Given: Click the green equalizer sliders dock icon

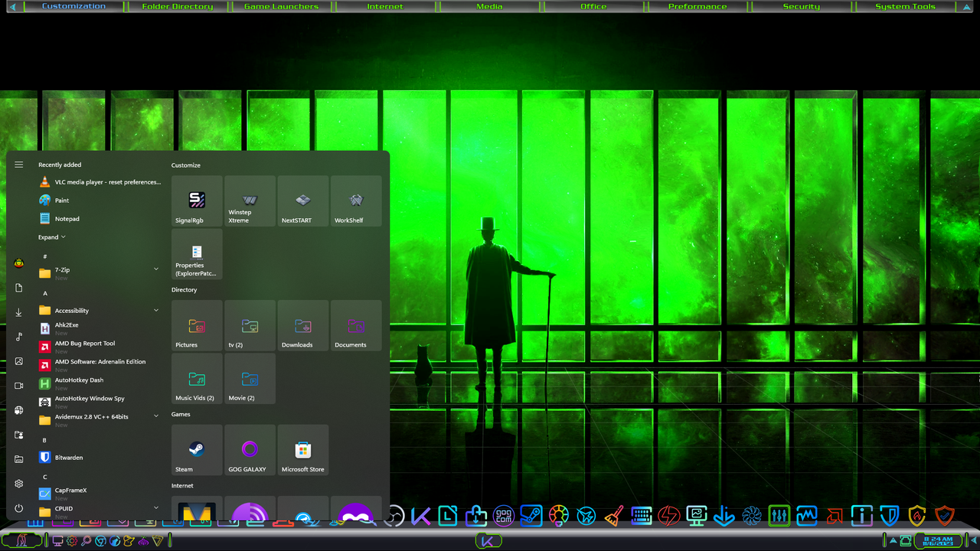Looking at the screenshot, I should [779, 516].
